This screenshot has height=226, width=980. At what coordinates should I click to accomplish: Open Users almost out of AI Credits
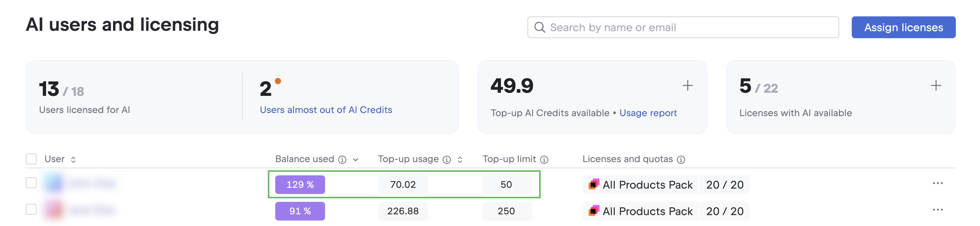click(326, 110)
